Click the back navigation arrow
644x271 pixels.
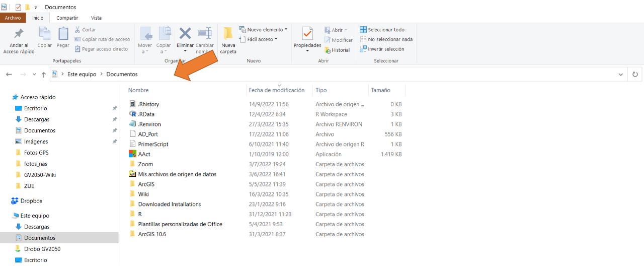9,75
